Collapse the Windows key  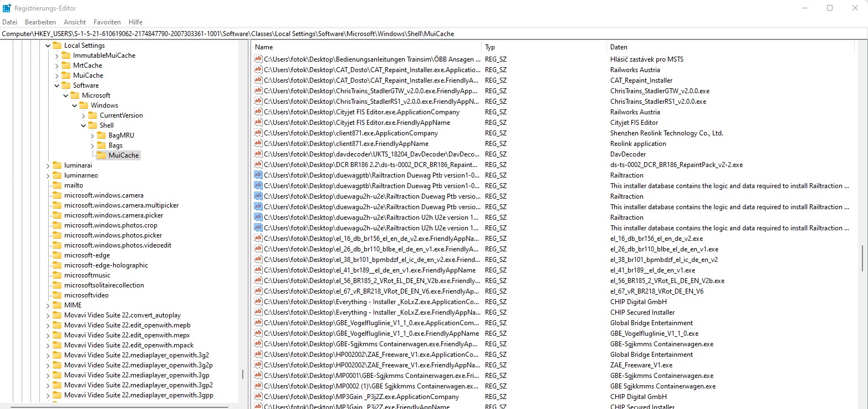(x=74, y=105)
